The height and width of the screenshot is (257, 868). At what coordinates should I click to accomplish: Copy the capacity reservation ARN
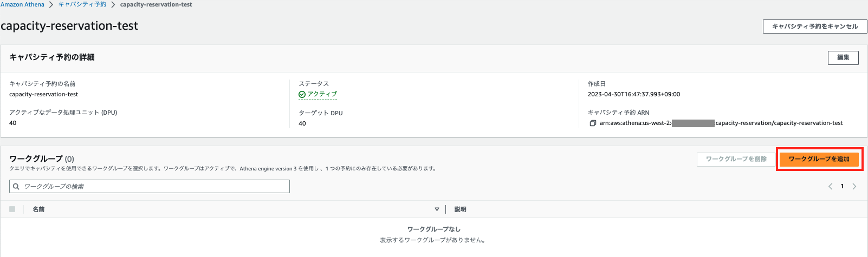pyautogui.click(x=593, y=123)
